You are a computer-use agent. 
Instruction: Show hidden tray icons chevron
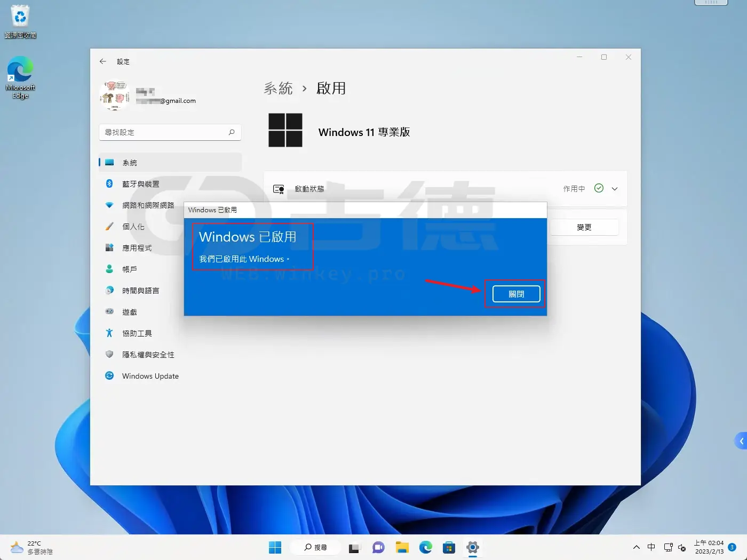(x=636, y=547)
